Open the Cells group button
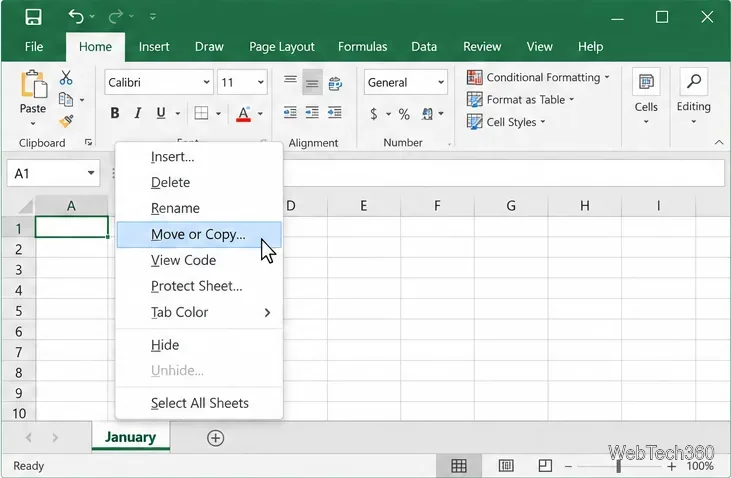Image resolution: width=731 pixels, height=478 pixels. (x=646, y=97)
